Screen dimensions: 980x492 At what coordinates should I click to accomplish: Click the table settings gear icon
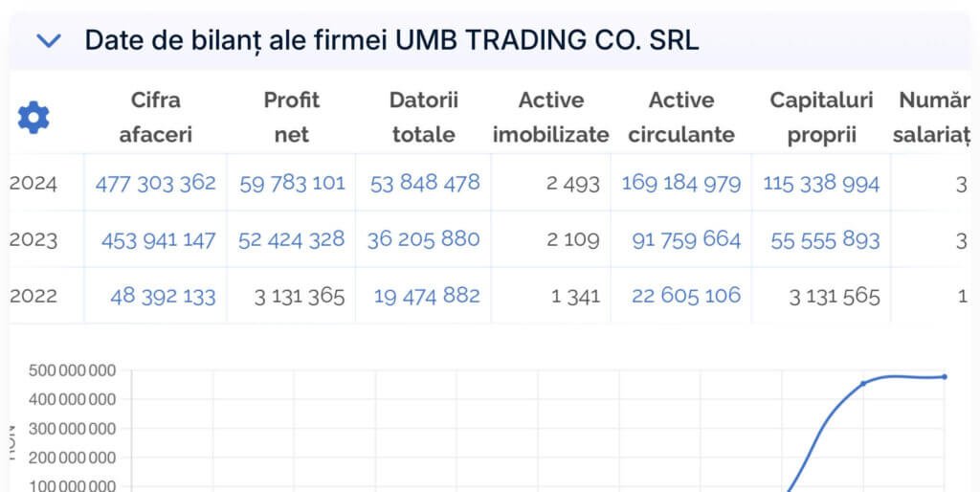coord(33,118)
